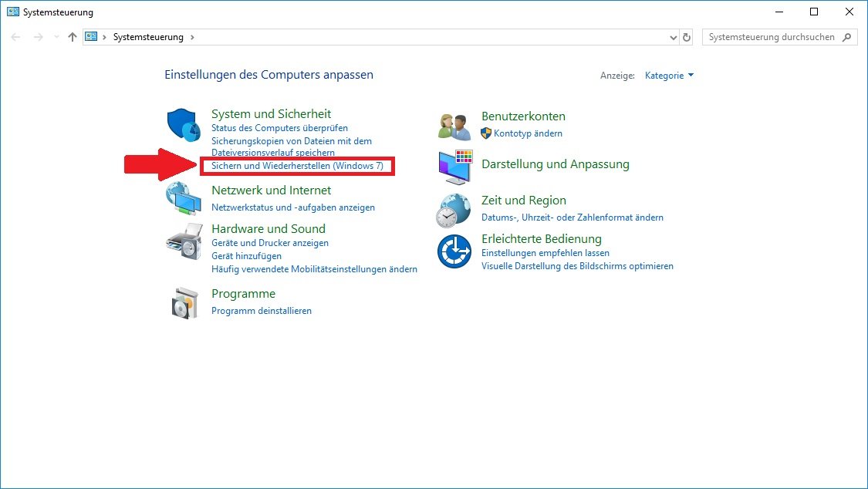The width and height of the screenshot is (868, 489).
Task: Click Kontotyp ändern link
Action: (528, 133)
